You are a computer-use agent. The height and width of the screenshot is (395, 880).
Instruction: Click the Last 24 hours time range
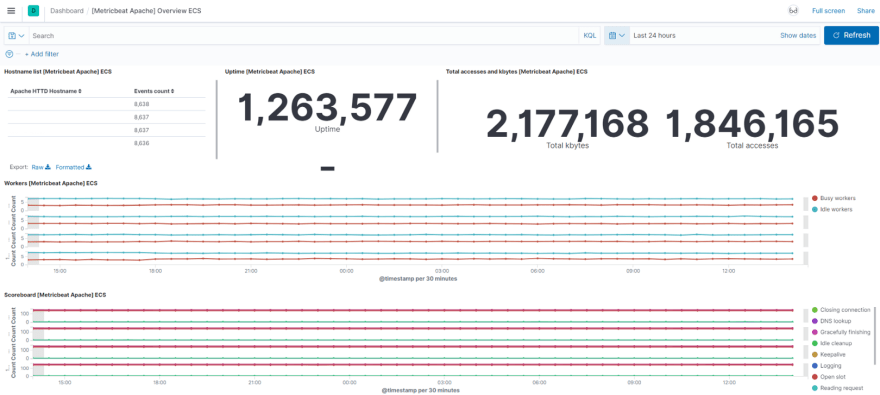pyautogui.click(x=654, y=35)
